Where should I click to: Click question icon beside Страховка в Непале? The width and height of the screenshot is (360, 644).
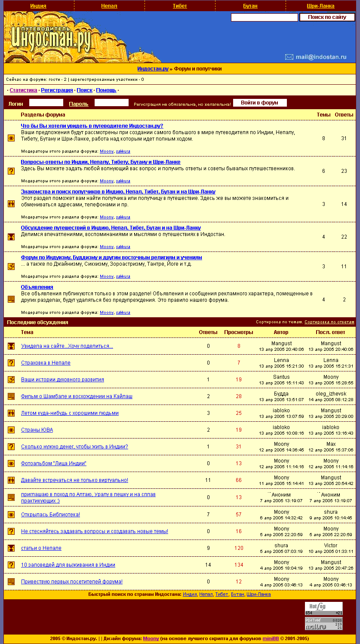[11, 363]
